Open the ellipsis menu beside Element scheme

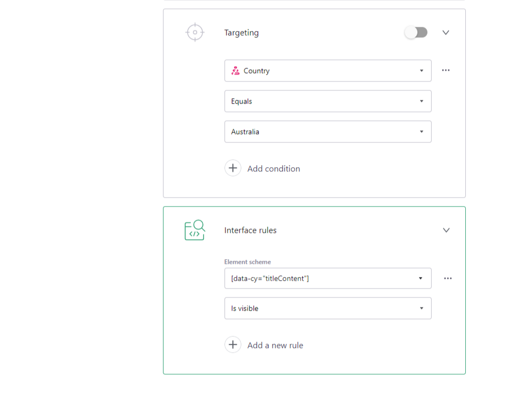pyautogui.click(x=448, y=278)
